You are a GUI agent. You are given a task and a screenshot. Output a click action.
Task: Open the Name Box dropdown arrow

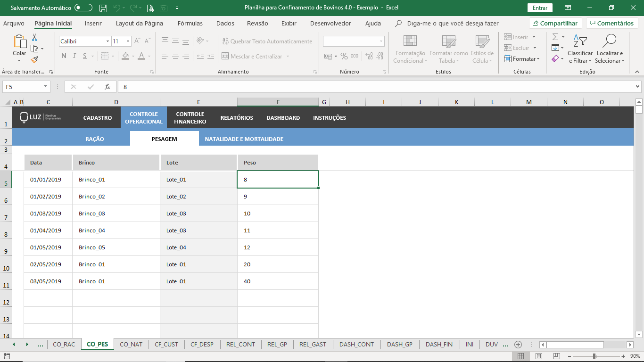[46, 87]
